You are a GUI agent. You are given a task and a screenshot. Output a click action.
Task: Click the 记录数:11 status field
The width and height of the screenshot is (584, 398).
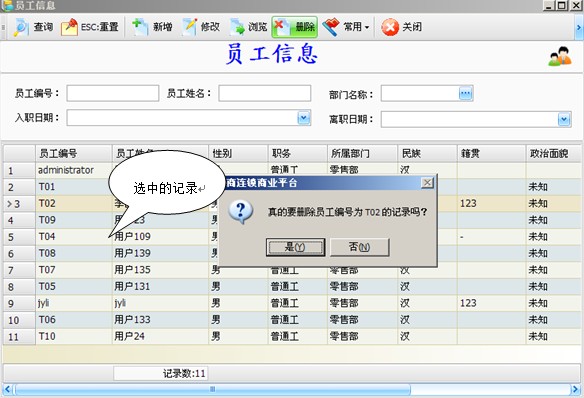161,373
